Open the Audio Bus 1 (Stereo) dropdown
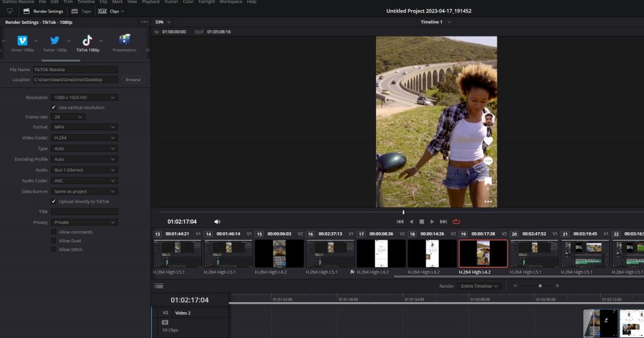Image resolution: width=644 pixels, height=338 pixels. [84, 170]
